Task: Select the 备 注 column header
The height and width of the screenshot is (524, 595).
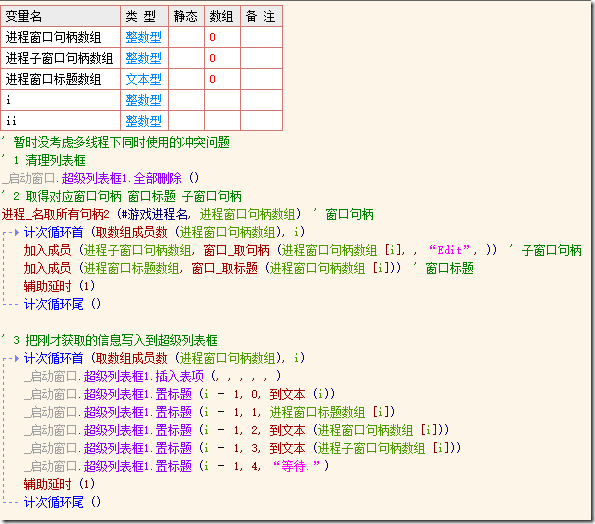Action: pos(261,16)
